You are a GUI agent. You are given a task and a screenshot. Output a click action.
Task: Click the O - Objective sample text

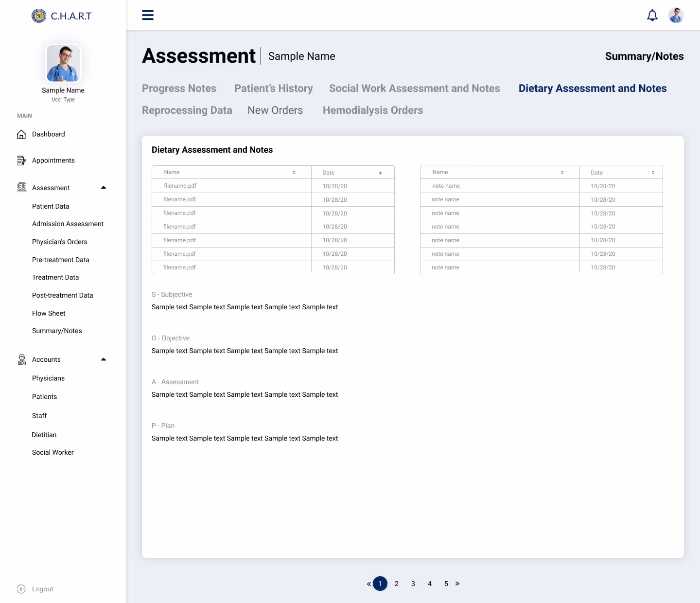(245, 351)
